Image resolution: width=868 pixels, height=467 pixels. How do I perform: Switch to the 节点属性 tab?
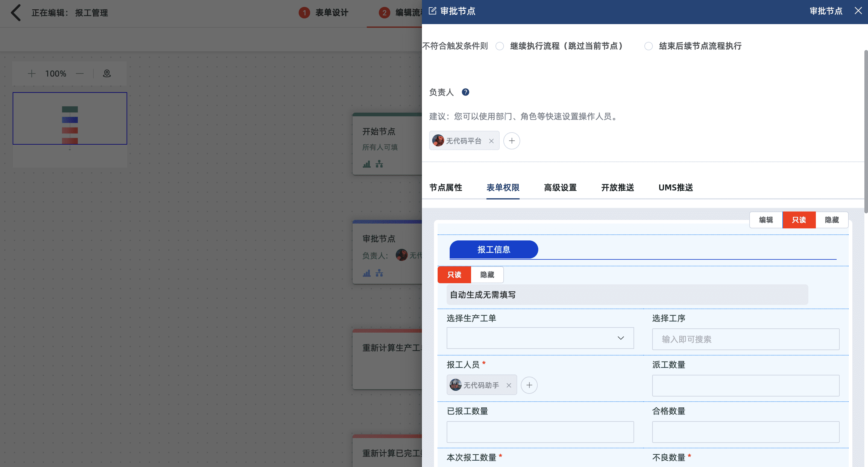445,188
